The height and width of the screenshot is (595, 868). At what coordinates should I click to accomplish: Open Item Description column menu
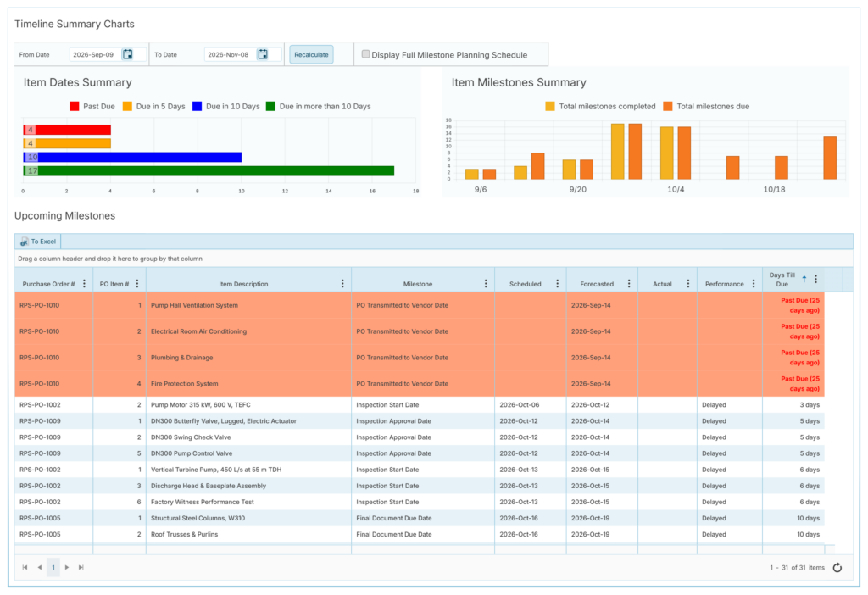(342, 283)
